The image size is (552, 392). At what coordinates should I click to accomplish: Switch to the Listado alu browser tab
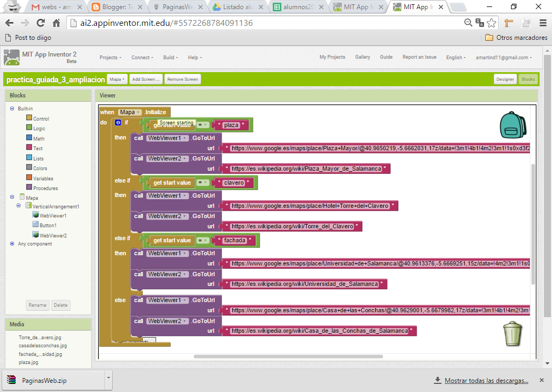tap(238, 7)
